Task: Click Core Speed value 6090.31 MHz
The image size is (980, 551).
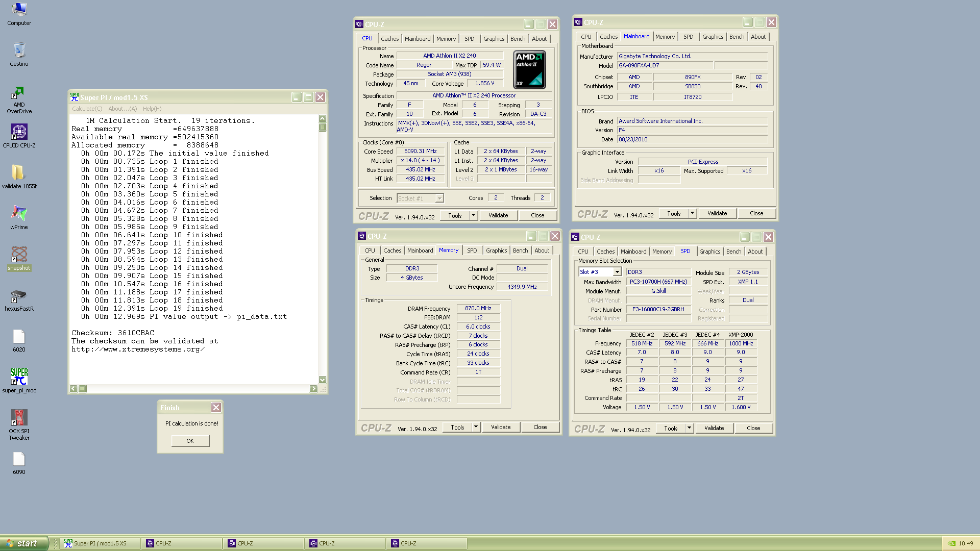Action: point(421,151)
